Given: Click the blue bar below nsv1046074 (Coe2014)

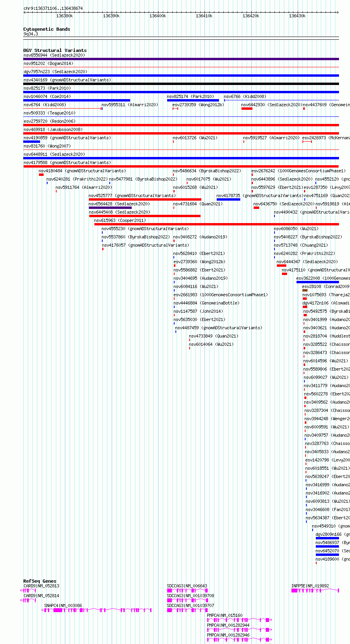Looking at the screenshot, I should (77, 100).
